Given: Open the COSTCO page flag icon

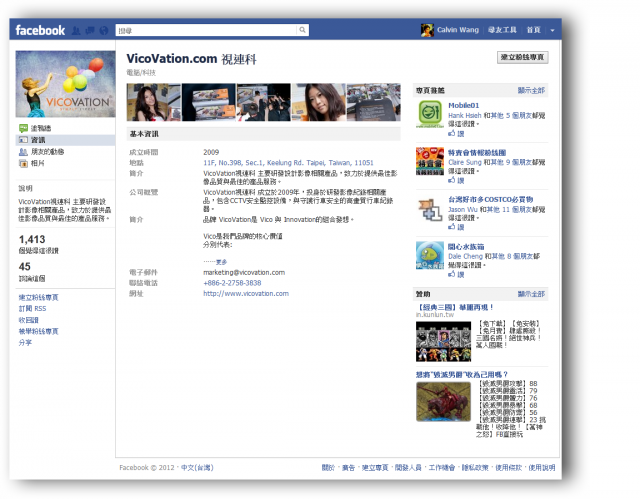Looking at the screenshot, I should (430, 208).
